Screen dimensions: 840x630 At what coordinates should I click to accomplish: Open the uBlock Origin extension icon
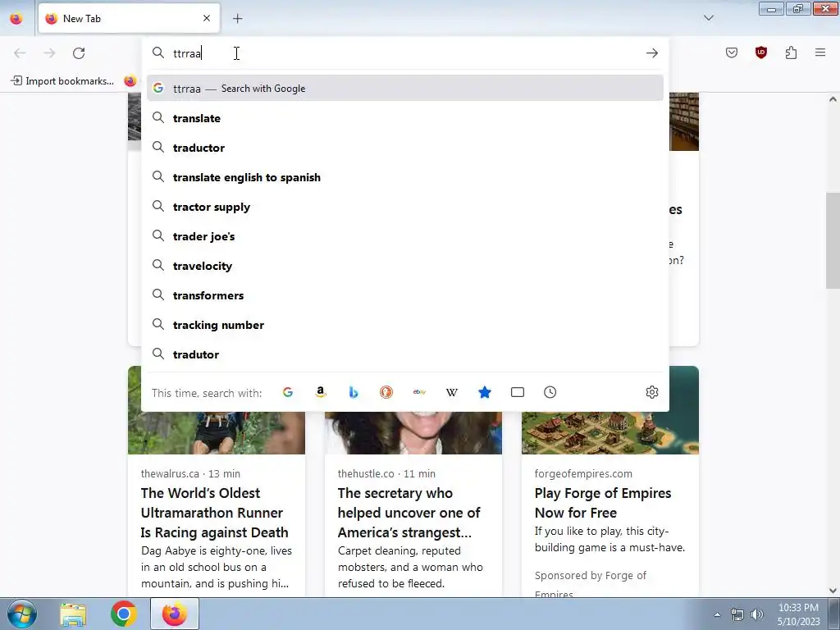760,52
